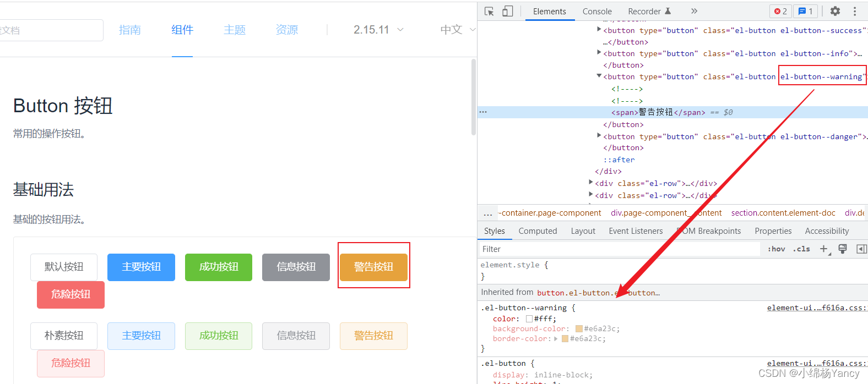This screenshot has height=384, width=868.
Task: Click the plain orange 警告按钮 button
Action: pos(373,336)
